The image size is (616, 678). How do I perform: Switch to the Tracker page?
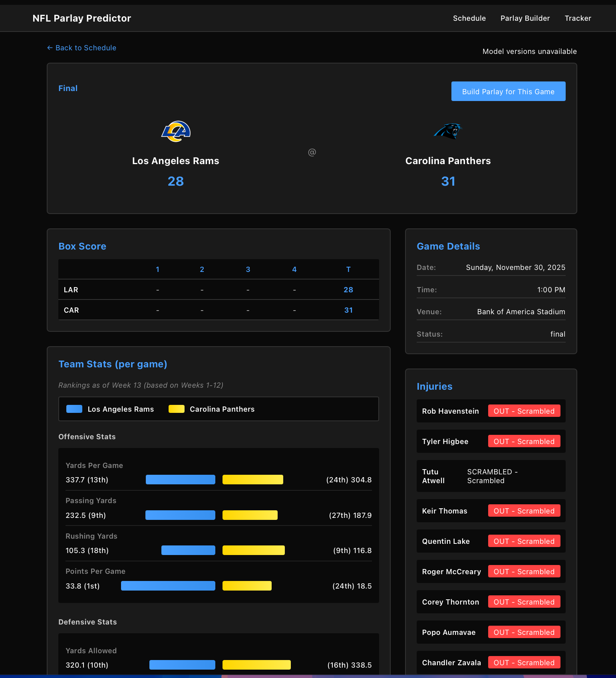(x=578, y=18)
